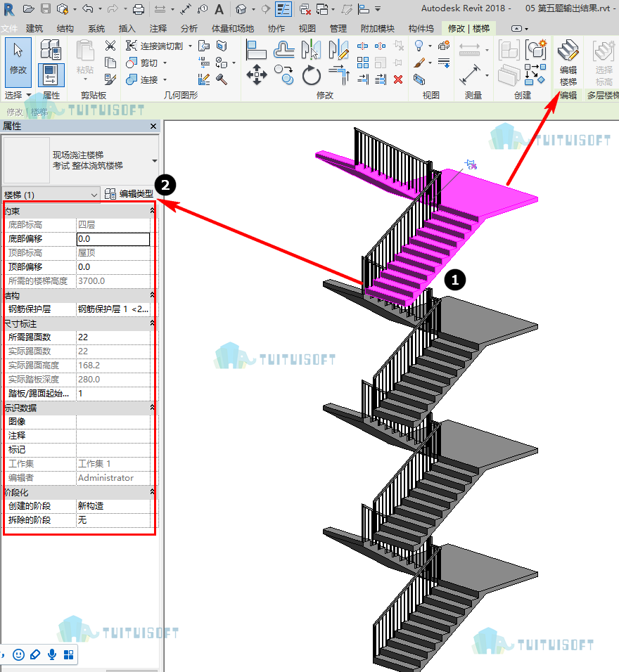
Task: Select the Trim/Extend to Corner tool
Action: [x=339, y=75]
